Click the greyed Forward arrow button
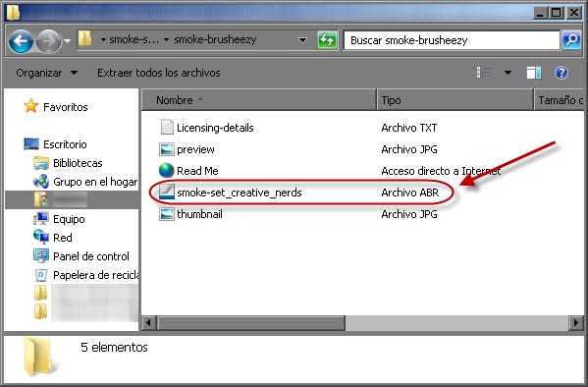588x387 pixels. click(48, 41)
